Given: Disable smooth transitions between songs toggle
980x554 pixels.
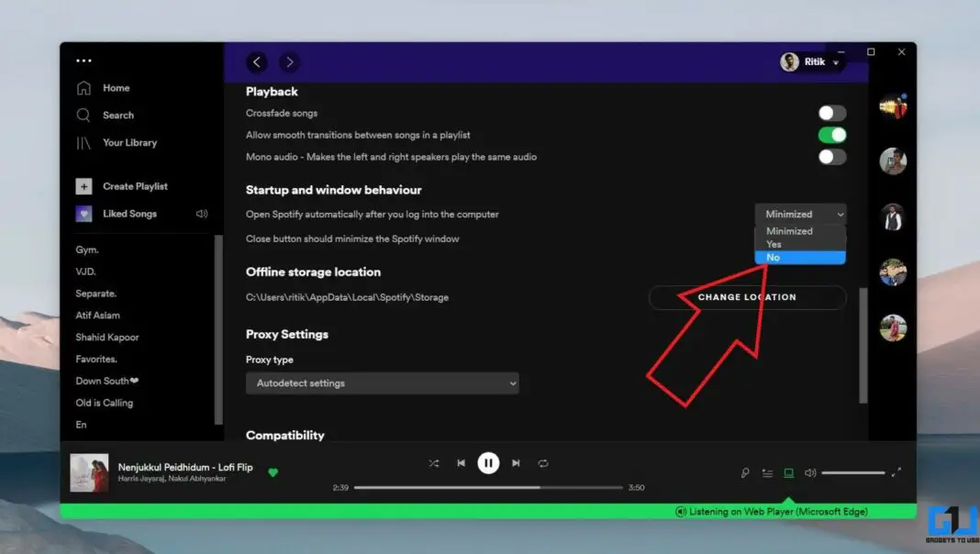Looking at the screenshot, I should tap(831, 134).
